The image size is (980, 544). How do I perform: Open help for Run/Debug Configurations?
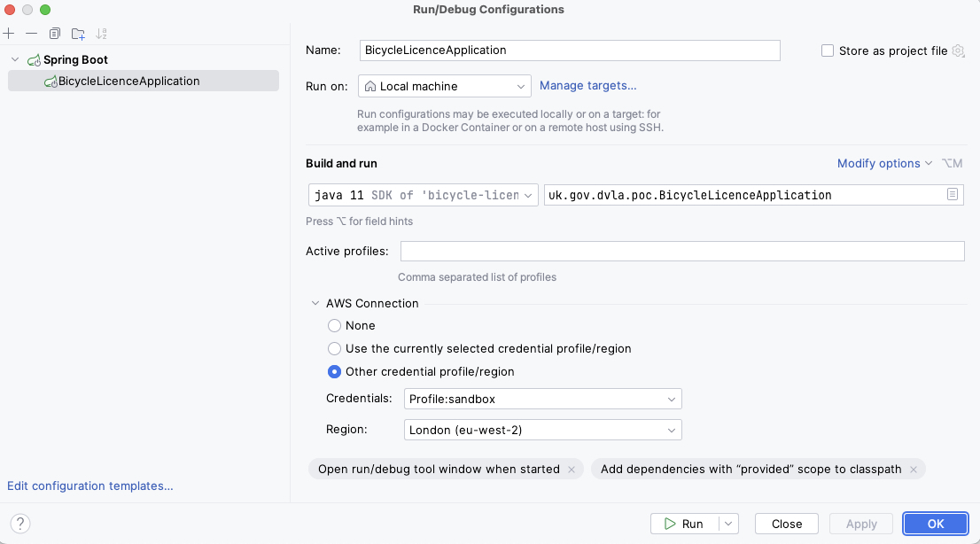[19, 523]
